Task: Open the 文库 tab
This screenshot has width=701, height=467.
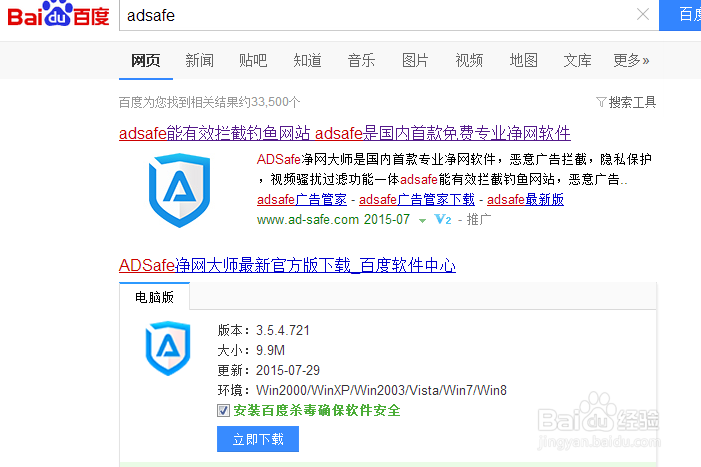Action: (577, 60)
